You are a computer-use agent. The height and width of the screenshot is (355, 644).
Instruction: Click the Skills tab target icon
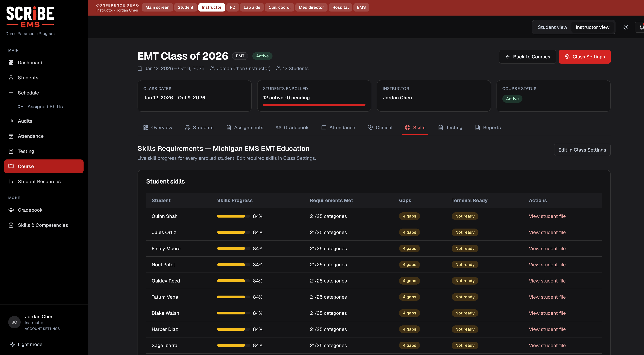coord(407,127)
